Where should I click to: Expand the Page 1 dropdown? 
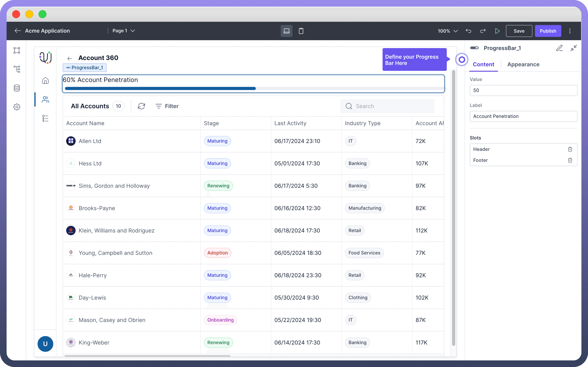coord(124,31)
